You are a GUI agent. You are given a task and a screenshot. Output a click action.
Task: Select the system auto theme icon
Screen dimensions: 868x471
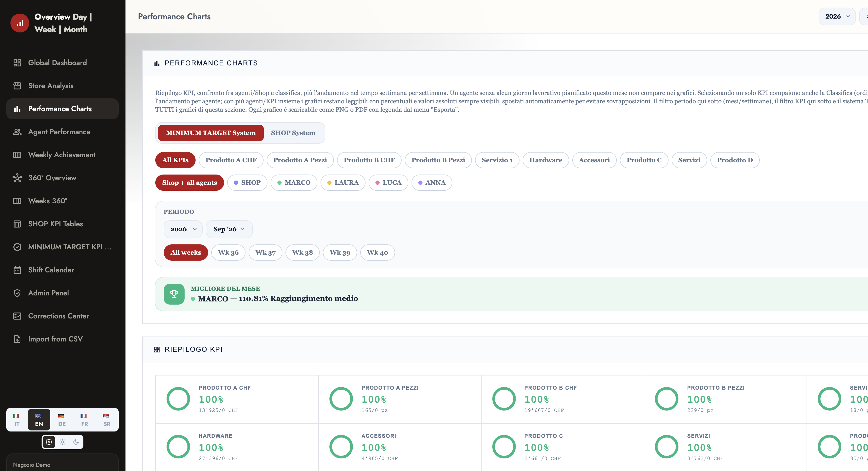[x=49, y=442]
